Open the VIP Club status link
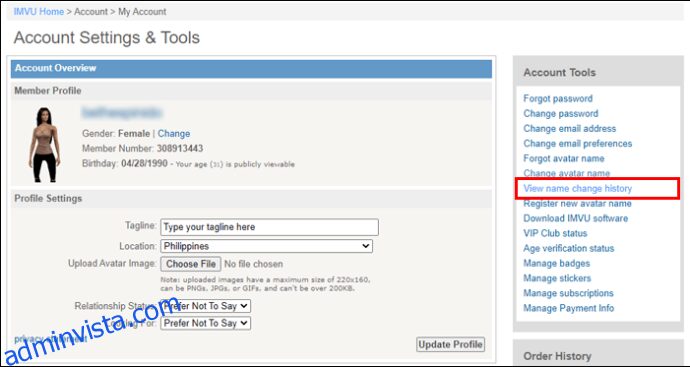The image size is (690, 367). [555, 233]
